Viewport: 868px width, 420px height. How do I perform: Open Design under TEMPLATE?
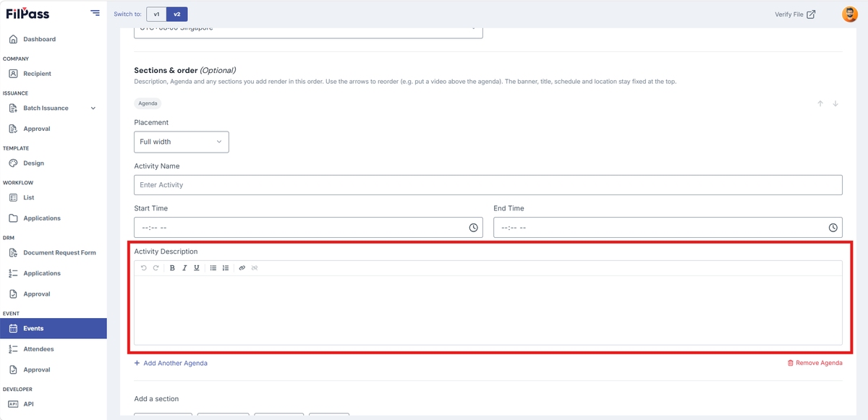tap(54, 163)
